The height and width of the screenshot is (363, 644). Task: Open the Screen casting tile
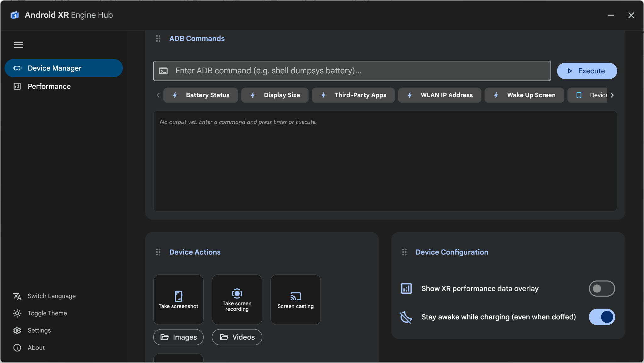click(296, 299)
